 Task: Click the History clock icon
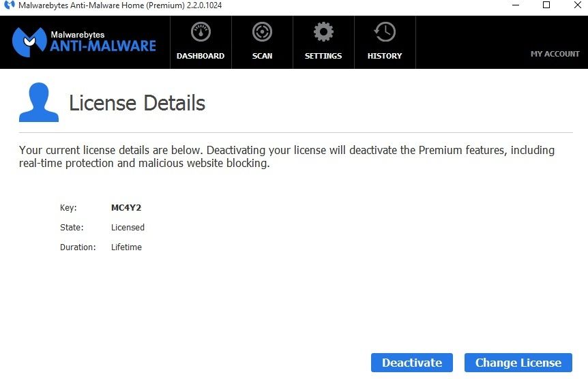pyautogui.click(x=385, y=32)
